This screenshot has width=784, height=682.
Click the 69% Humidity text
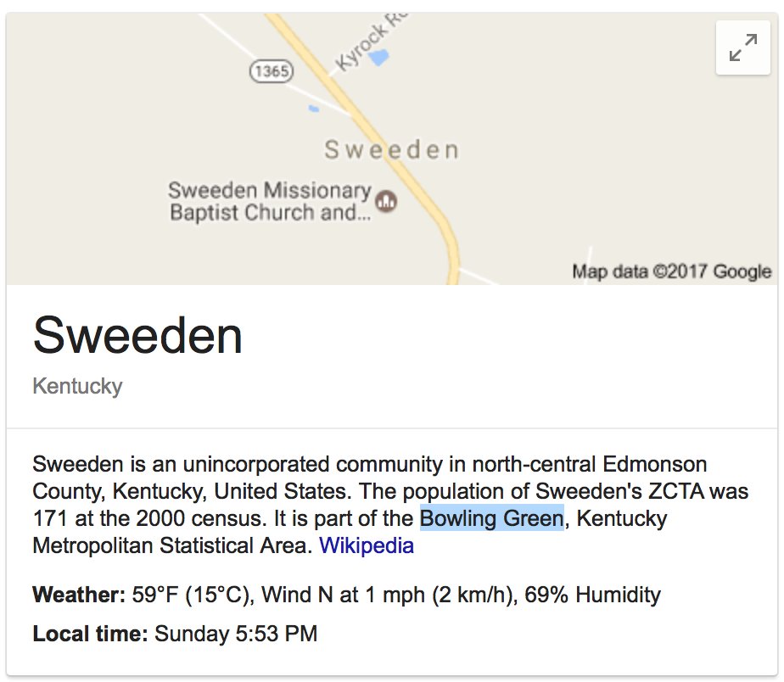[592, 595]
